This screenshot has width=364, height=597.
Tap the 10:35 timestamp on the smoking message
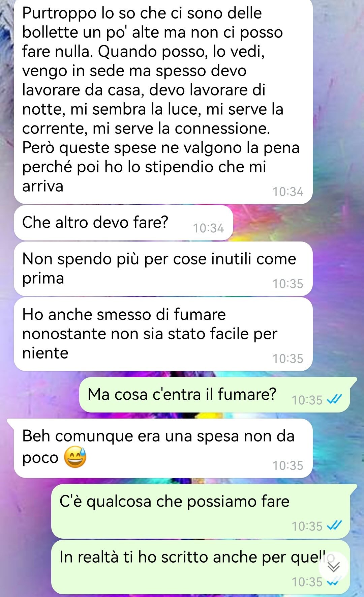[x=288, y=359]
